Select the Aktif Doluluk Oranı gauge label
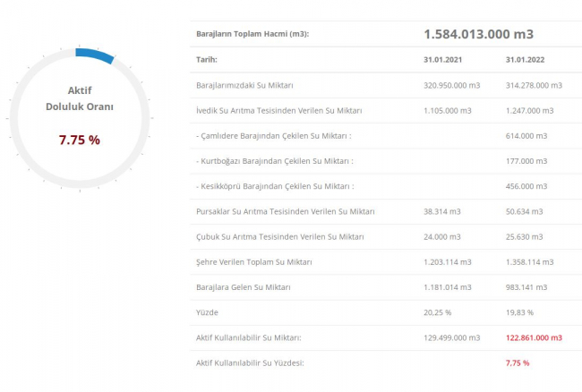This screenshot has width=582, height=392. [79, 98]
